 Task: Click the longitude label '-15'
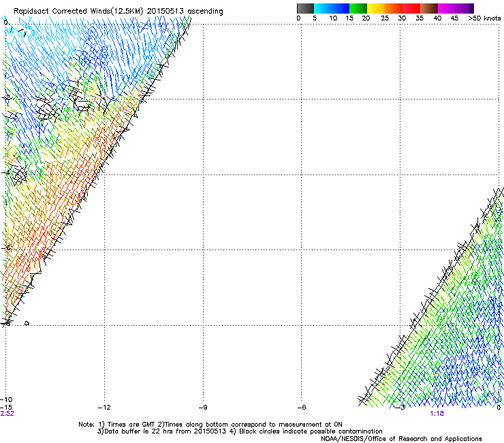[6, 408]
